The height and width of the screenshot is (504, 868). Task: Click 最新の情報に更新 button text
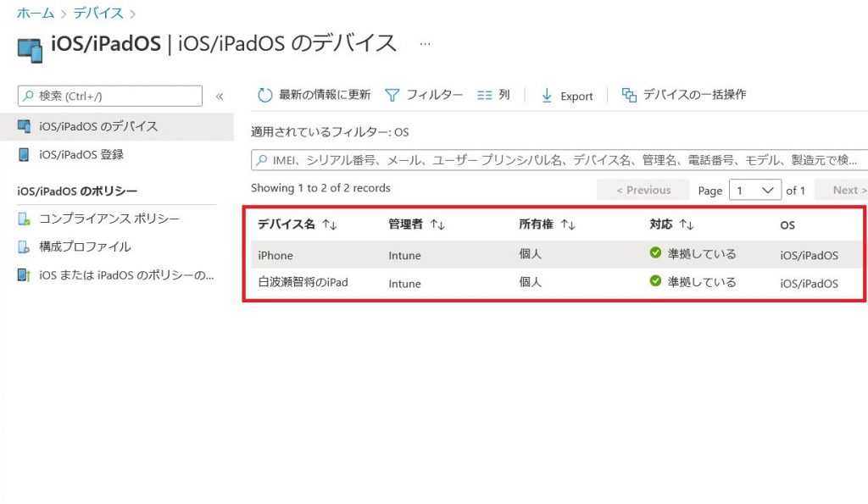click(325, 95)
